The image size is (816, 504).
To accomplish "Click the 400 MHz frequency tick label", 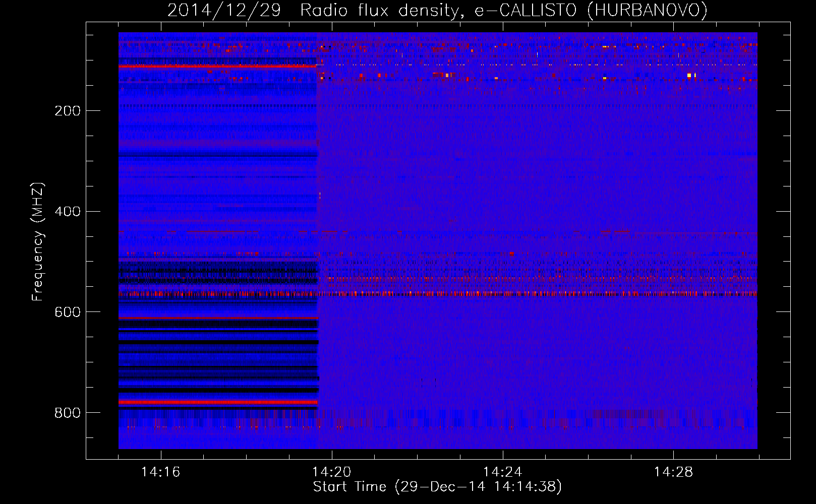I will [x=68, y=212].
